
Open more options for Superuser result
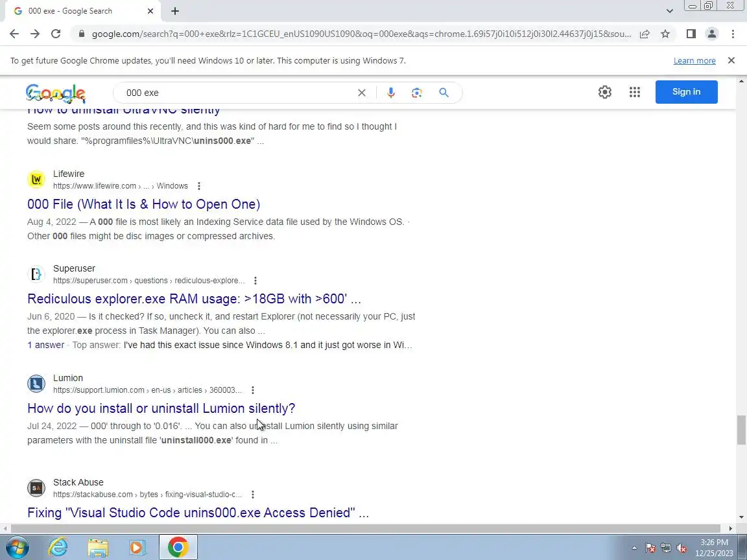pyautogui.click(x=255, y=281)
